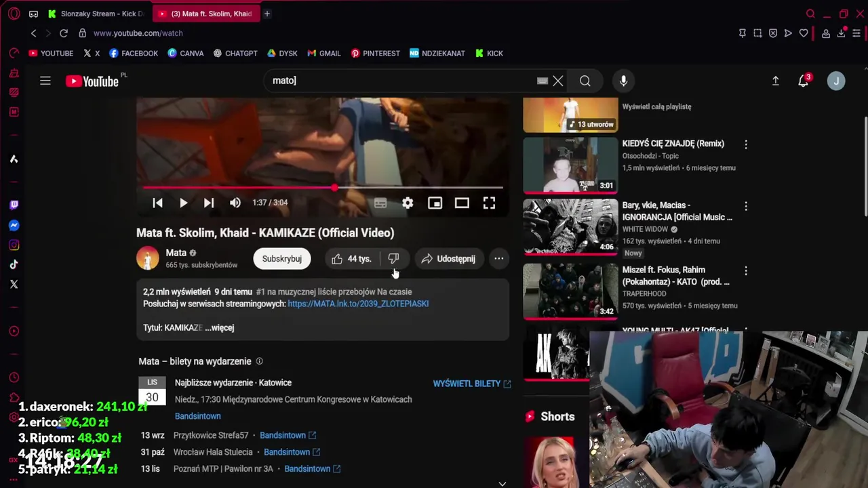This screenshot has width=868, height=488.
Task: Open options for IGNORANCJA video
Action: coord(746,206)
